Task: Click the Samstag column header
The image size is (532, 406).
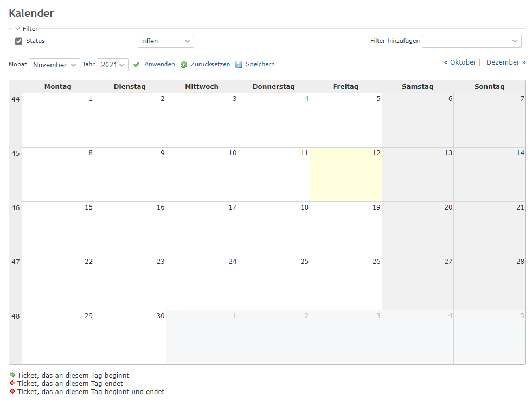Action: [x=418, y=86]
